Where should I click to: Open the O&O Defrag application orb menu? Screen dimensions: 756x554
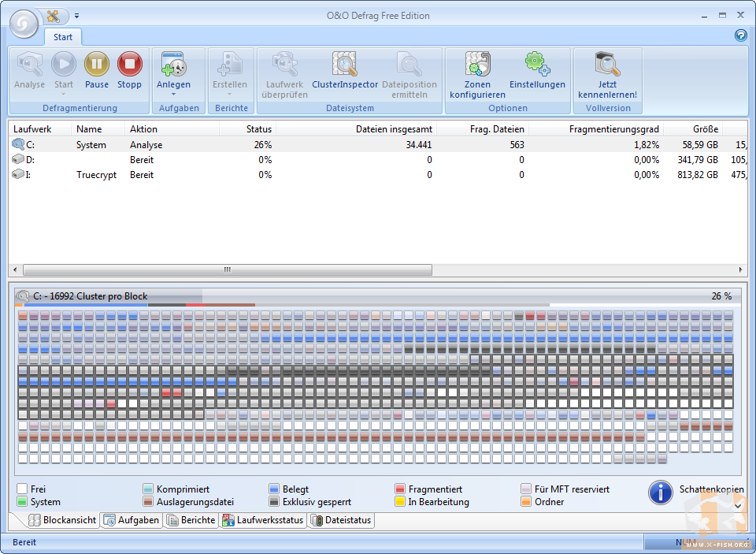(24, 23)
